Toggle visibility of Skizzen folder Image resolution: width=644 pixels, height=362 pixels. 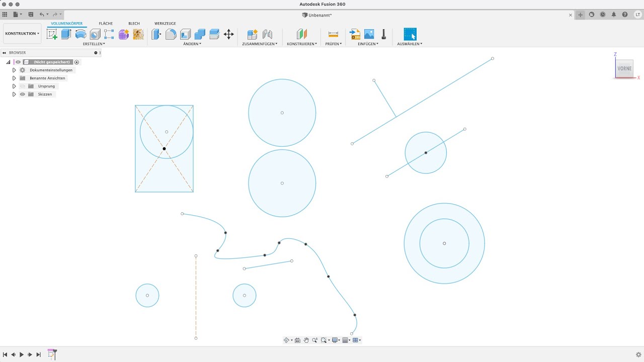click(x=22, y=94)
